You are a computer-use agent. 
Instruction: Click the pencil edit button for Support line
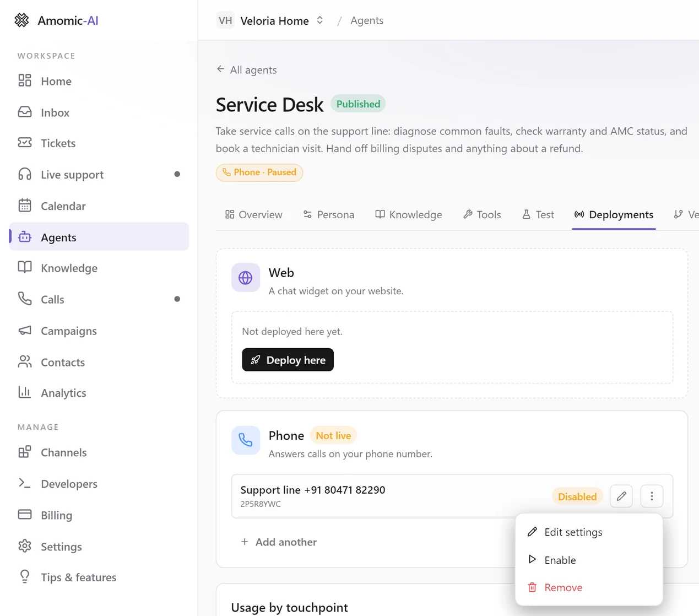621,496
